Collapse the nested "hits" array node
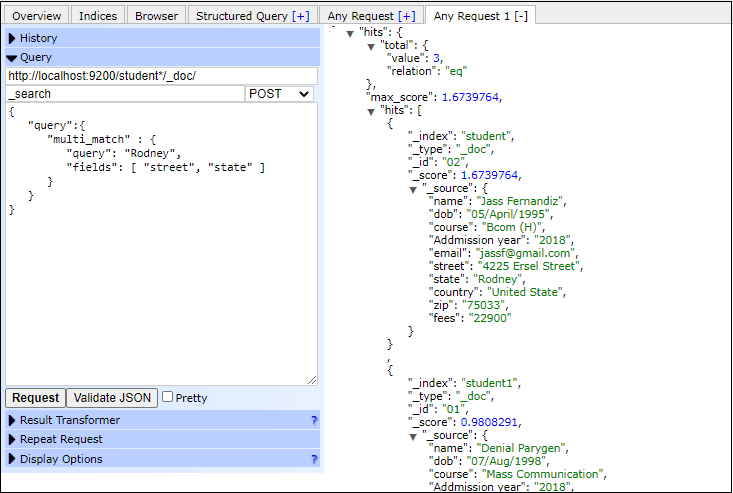733x493 pixels. coord(371,111)
